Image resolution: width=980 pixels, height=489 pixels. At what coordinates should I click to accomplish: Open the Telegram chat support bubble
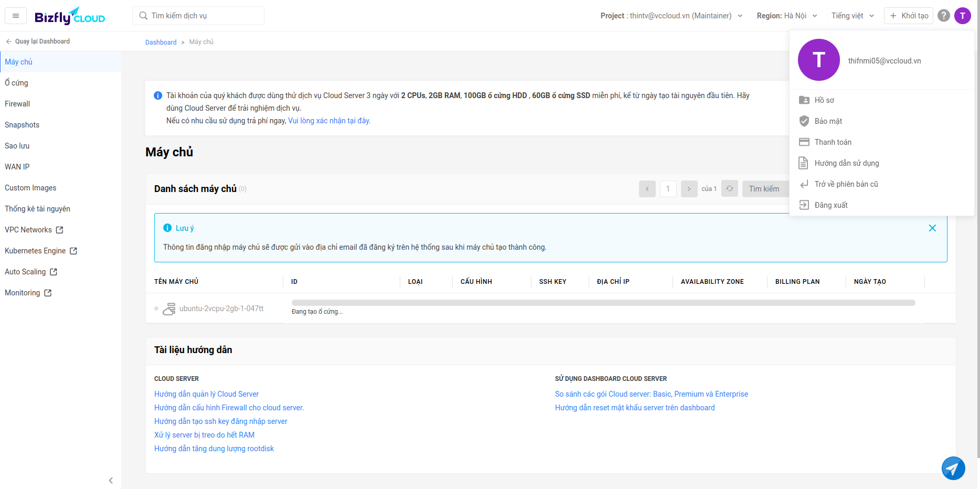click(953, 468)
